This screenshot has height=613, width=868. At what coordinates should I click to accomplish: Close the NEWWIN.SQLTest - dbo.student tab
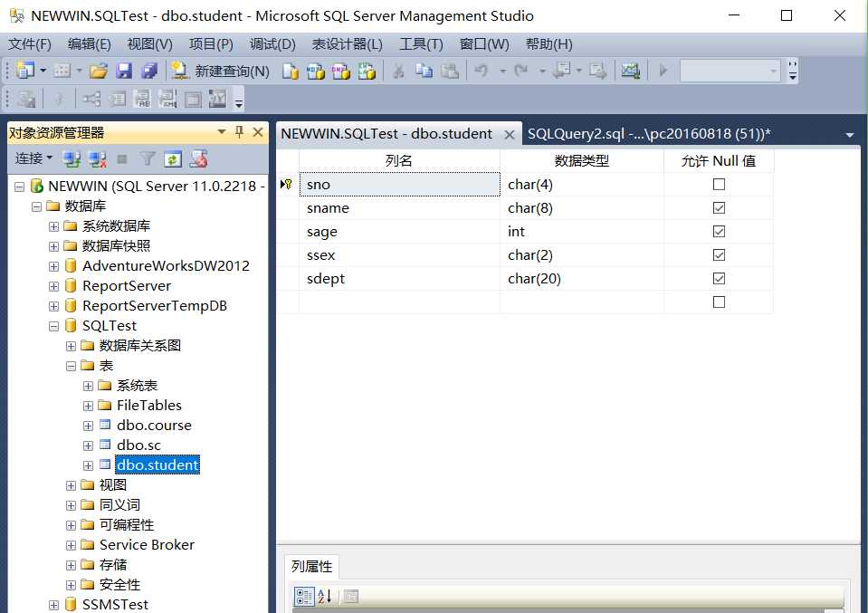(x=510, y=134)
